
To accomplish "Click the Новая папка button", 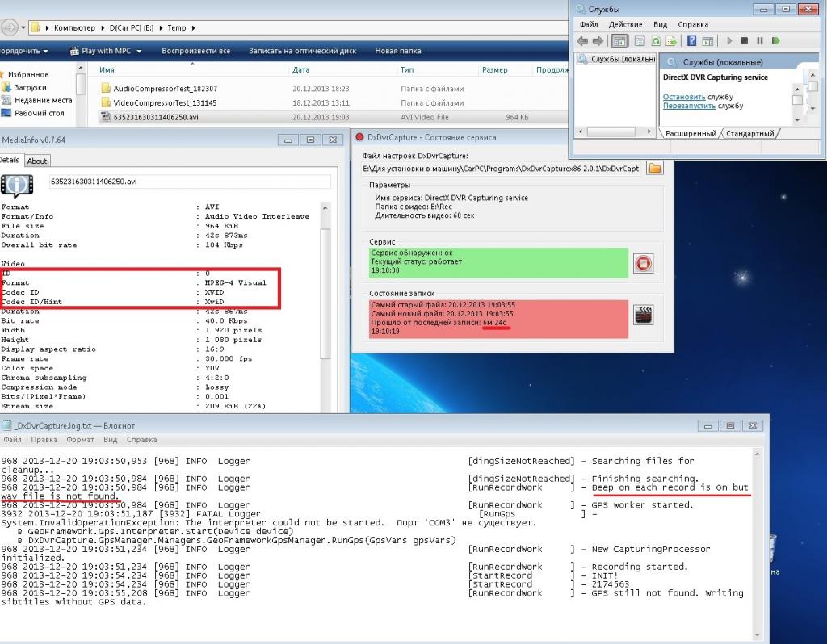I will (397, 51).
